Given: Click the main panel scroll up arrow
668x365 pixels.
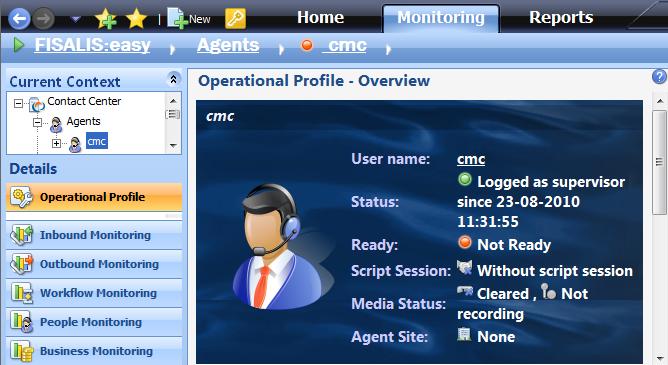Looking at the screenshot, I should [659, 101].
